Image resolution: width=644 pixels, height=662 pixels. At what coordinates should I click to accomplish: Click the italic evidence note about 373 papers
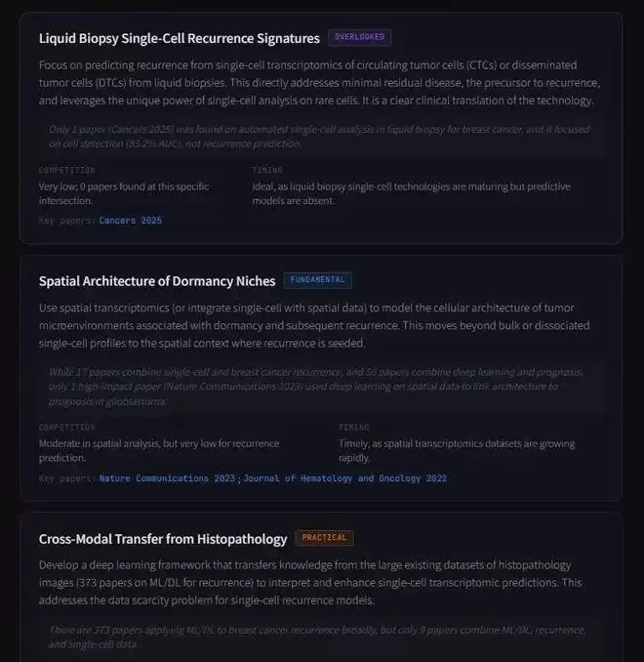(x=320, y=637)
